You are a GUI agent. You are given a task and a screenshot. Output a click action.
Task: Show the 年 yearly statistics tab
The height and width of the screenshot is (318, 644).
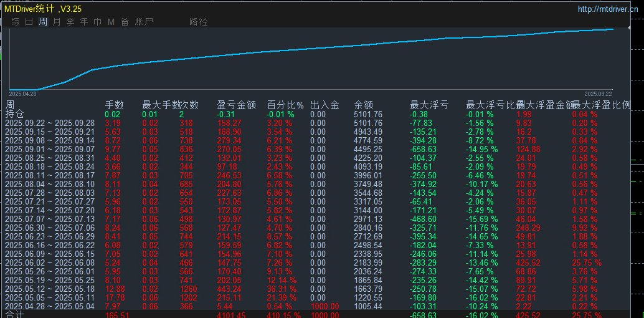[x=84, y=22]
